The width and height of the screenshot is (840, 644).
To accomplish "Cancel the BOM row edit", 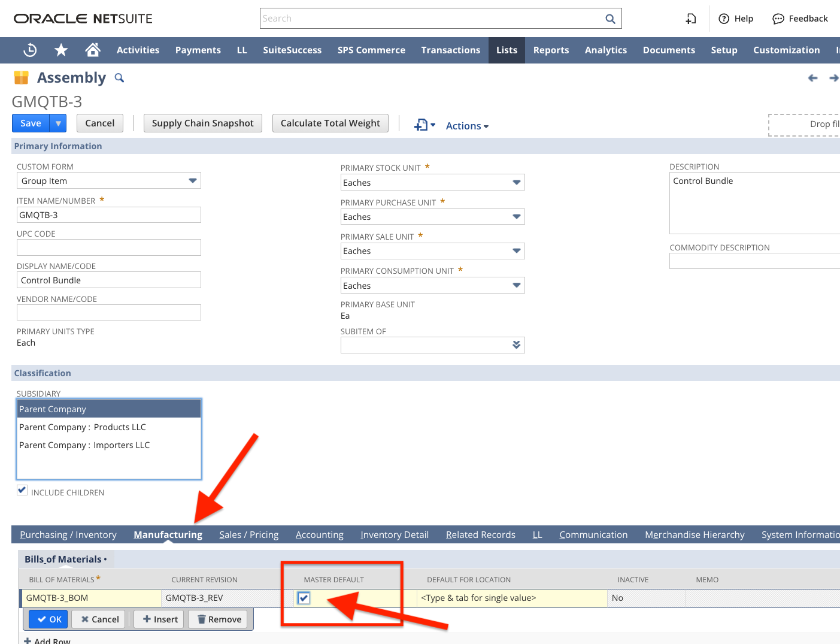I will 99,619.
